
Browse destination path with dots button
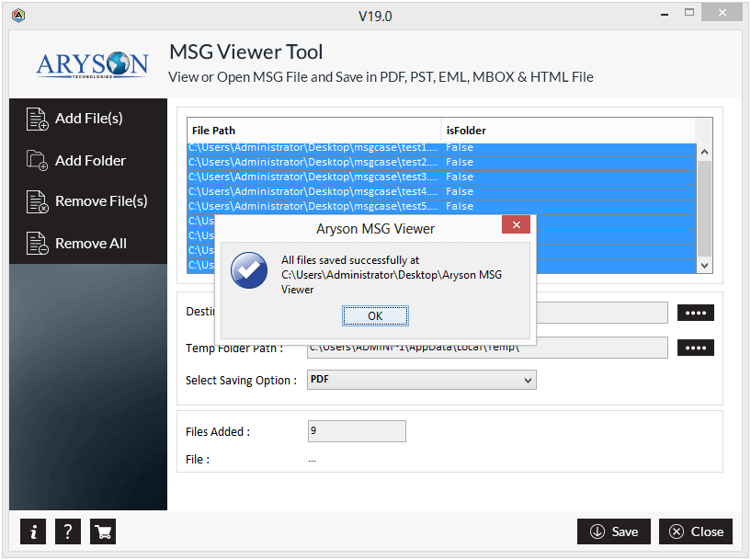(x=696, y=313)
